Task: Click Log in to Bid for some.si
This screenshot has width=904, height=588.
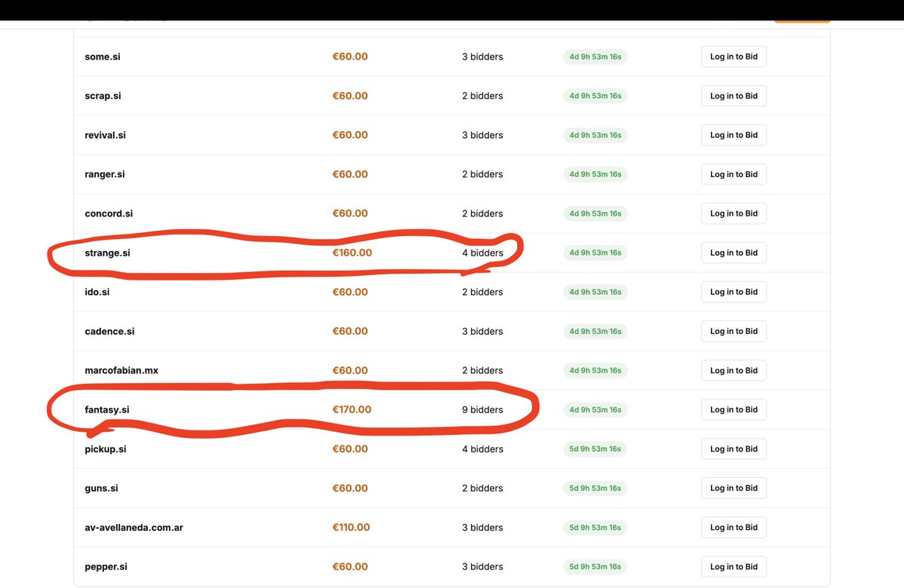Action: pos(734,57)
